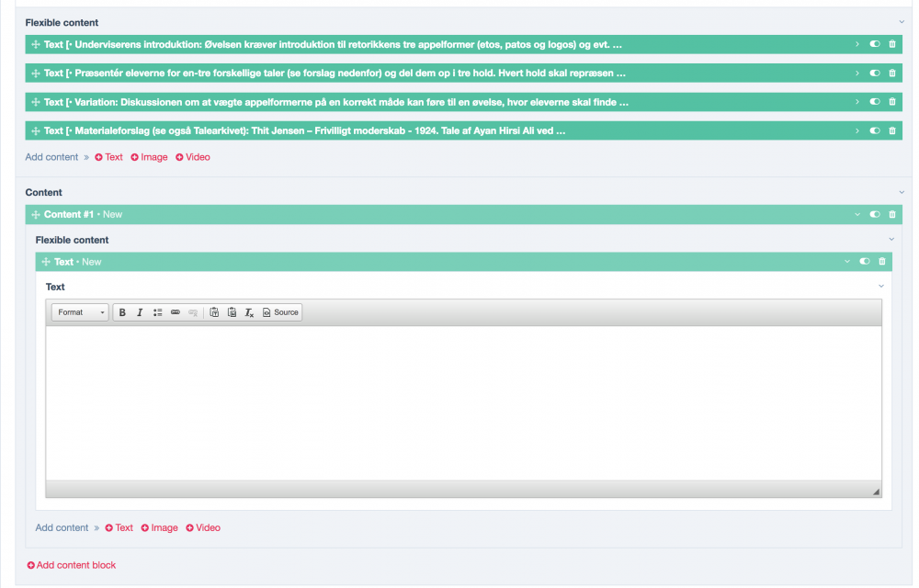Delete the Content #1 block via trash icon
This screenshot has width=919, height=588.
tap(892, 214)
